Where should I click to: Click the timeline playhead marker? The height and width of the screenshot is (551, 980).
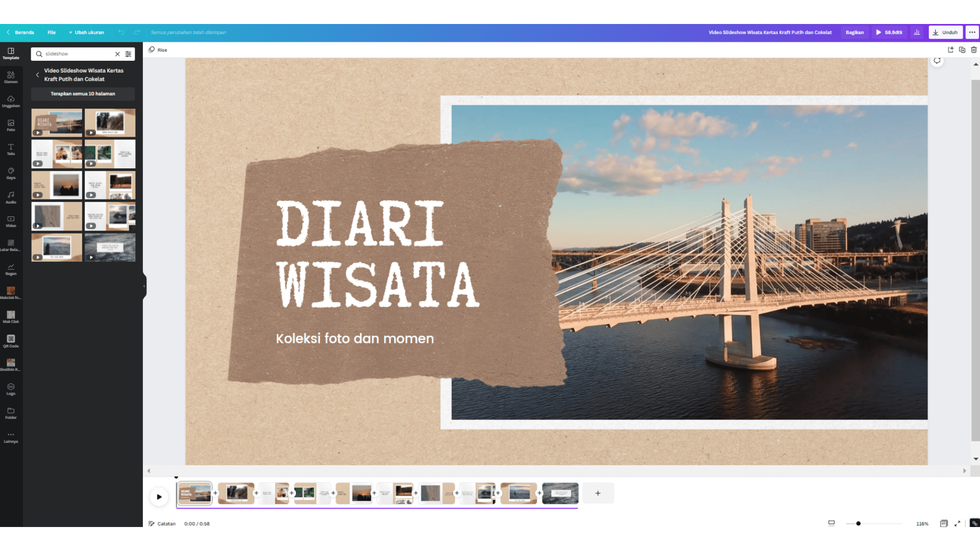tap(176, 478)
